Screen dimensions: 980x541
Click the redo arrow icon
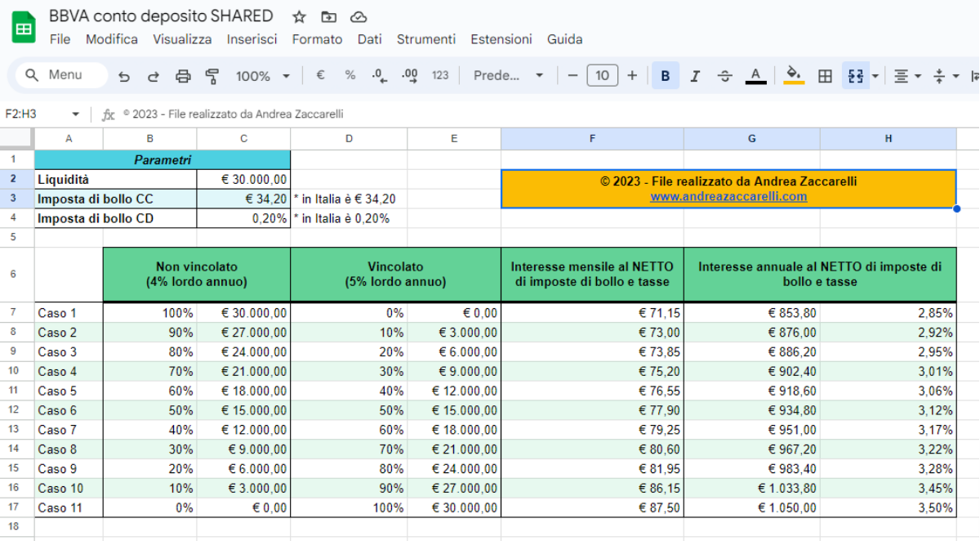pos(153,76)
